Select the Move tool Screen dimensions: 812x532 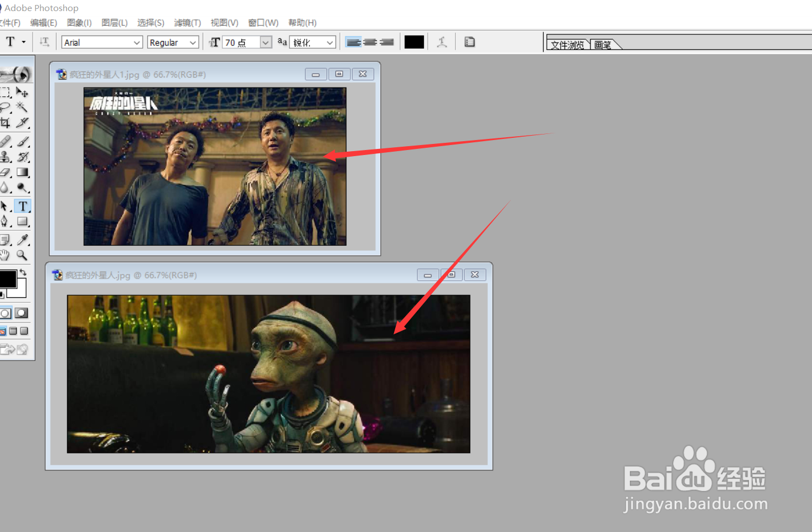tap(22, 92)
